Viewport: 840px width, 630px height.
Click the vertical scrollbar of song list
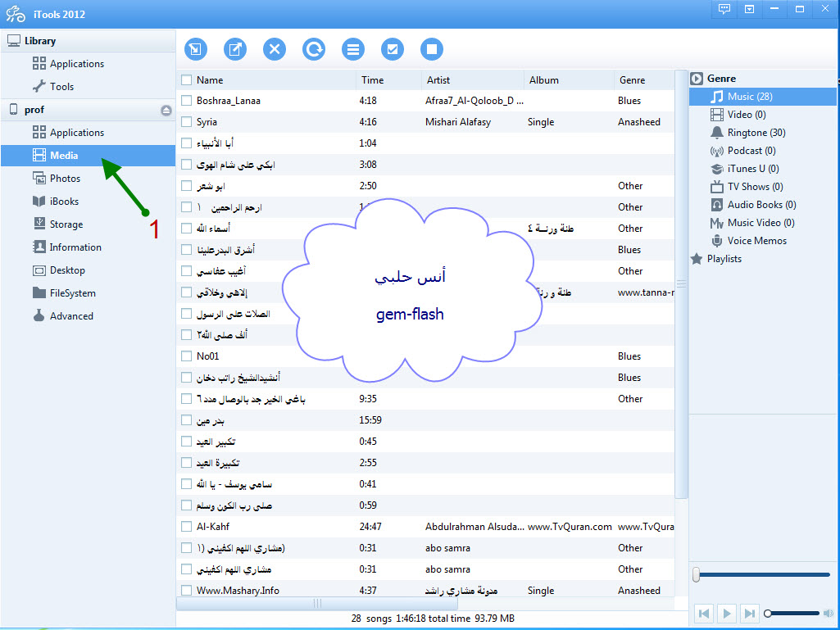tap(682, 284)
